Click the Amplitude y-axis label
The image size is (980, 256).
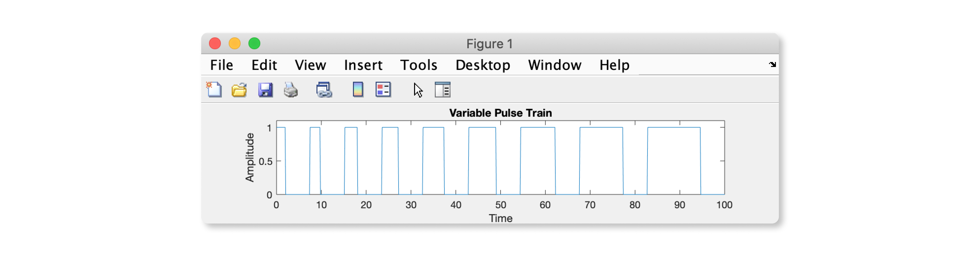pos(250,157)
